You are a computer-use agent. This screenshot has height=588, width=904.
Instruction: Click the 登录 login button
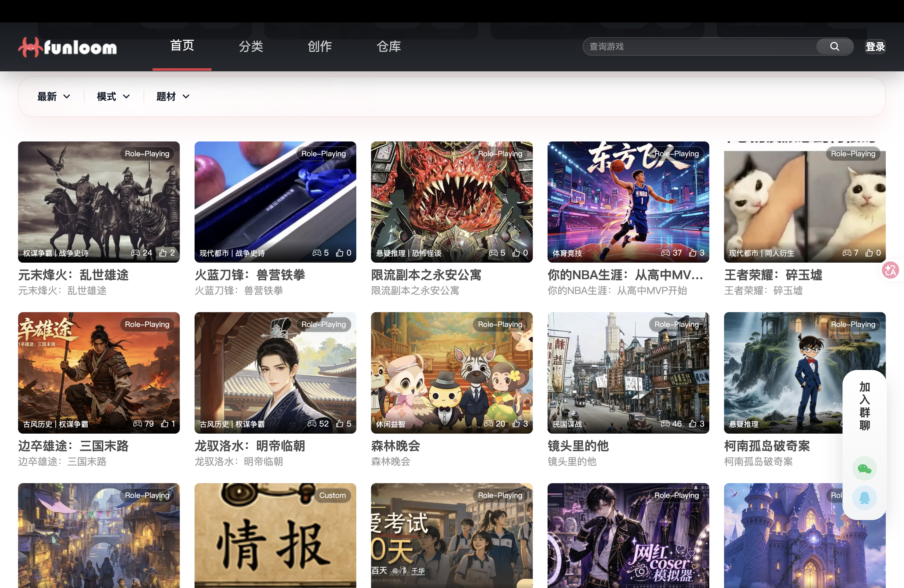coord(875,47)
